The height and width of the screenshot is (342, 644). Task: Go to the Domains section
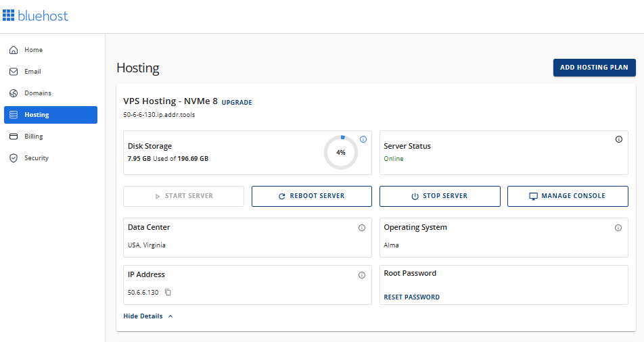click(x=51, y=93)
